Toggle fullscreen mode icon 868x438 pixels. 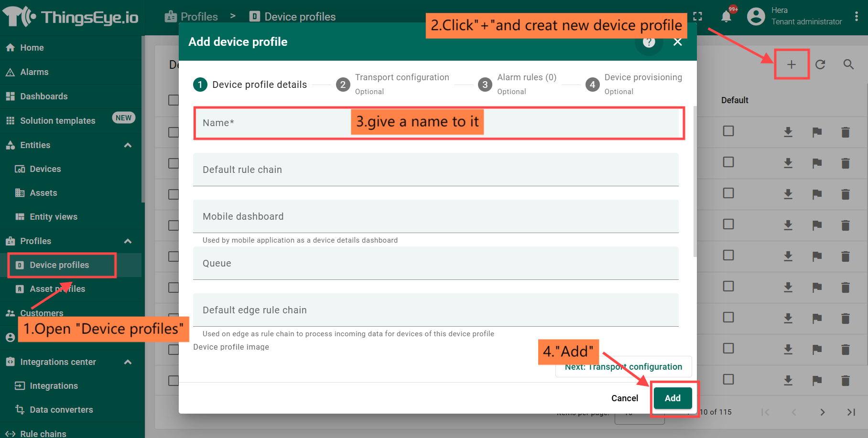click(698, 17)
